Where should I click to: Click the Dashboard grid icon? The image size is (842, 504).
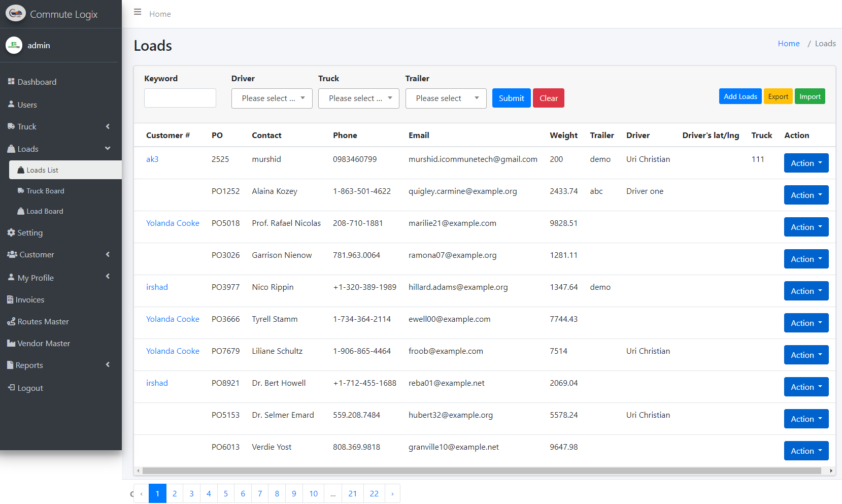pyautogui.click(x=11, y=82)
